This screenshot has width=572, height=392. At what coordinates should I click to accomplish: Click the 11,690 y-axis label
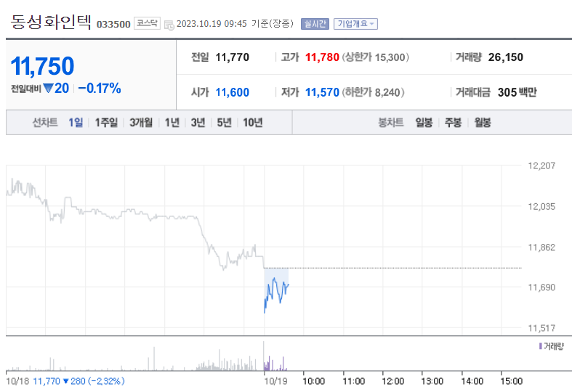[541, 287]
